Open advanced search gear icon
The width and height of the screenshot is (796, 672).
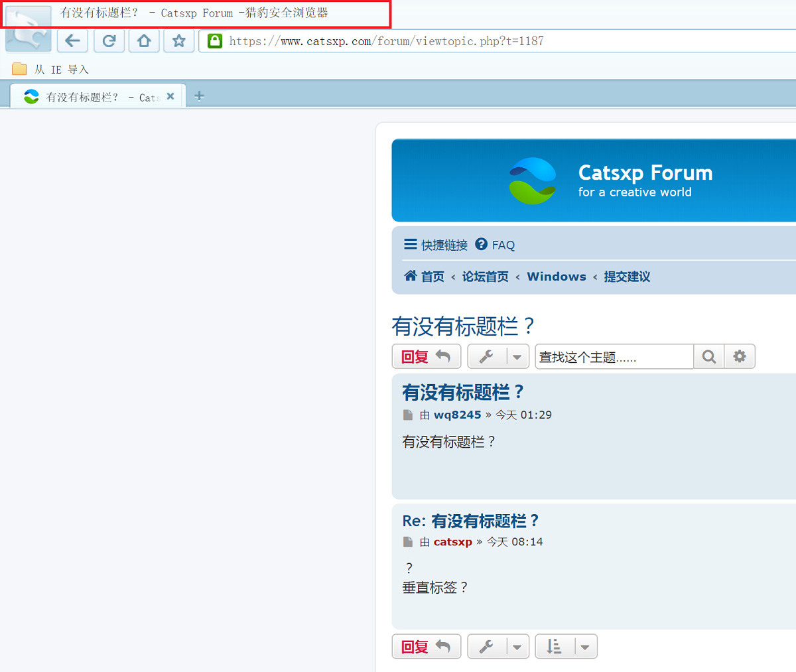pyautogui.click(x=740, y=357)
